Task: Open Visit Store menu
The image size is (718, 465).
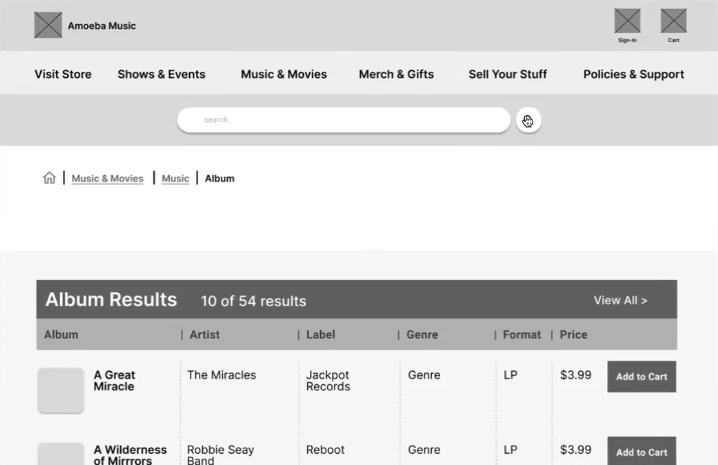Action: (x=63, y=74)
